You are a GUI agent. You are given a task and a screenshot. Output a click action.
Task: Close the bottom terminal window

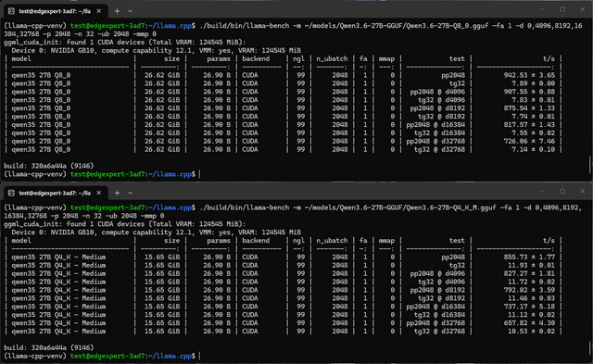click(x=583, y=191)
